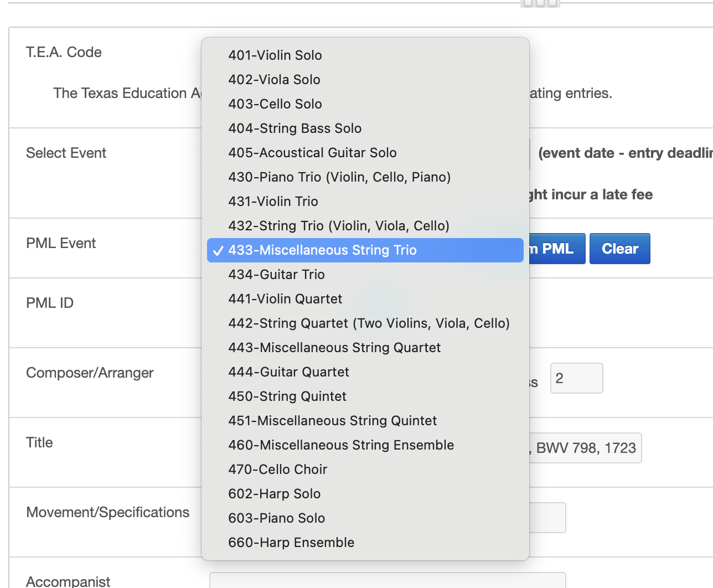Pick 403-Cello Solo event
Screen dimensions: 713x588
(x=275, y=104)
